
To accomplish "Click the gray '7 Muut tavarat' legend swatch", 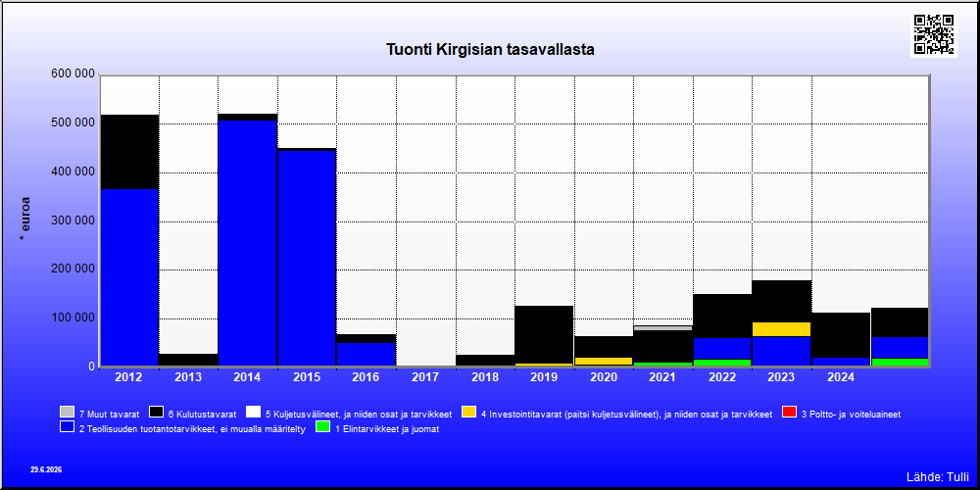I will [67, 413].
